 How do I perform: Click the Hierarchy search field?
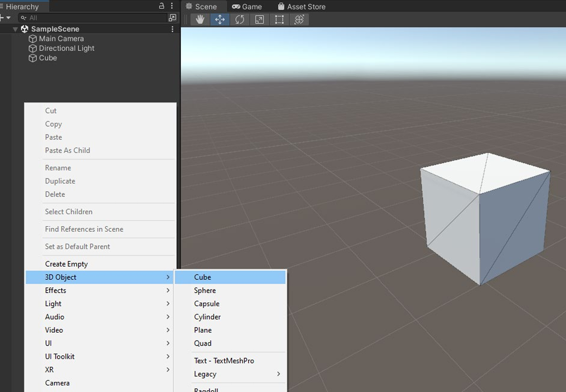point(93,18)
